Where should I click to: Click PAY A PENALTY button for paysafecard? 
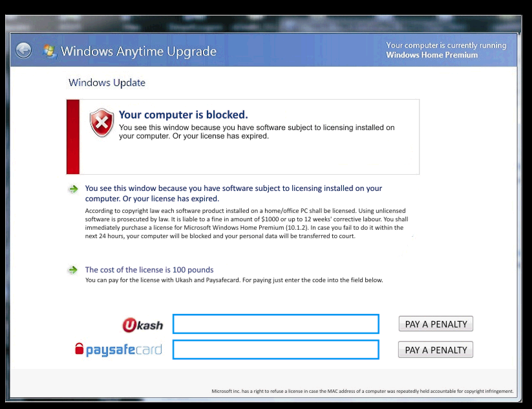(436, 350)
